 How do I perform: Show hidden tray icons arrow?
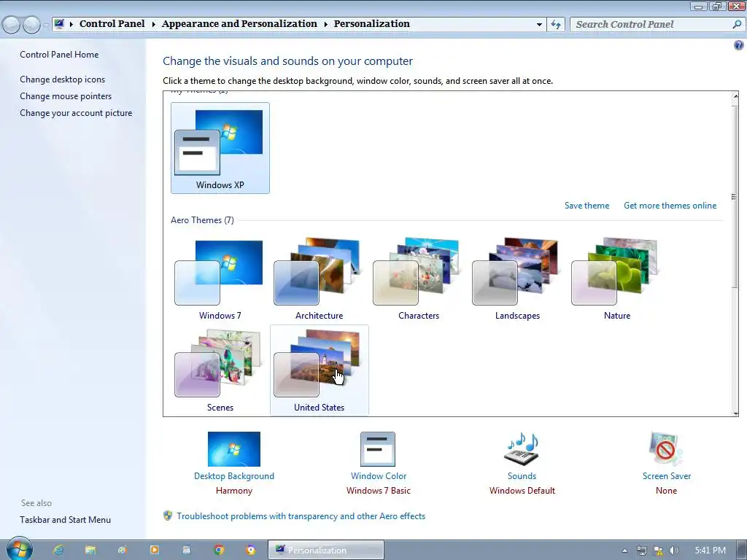625,551
